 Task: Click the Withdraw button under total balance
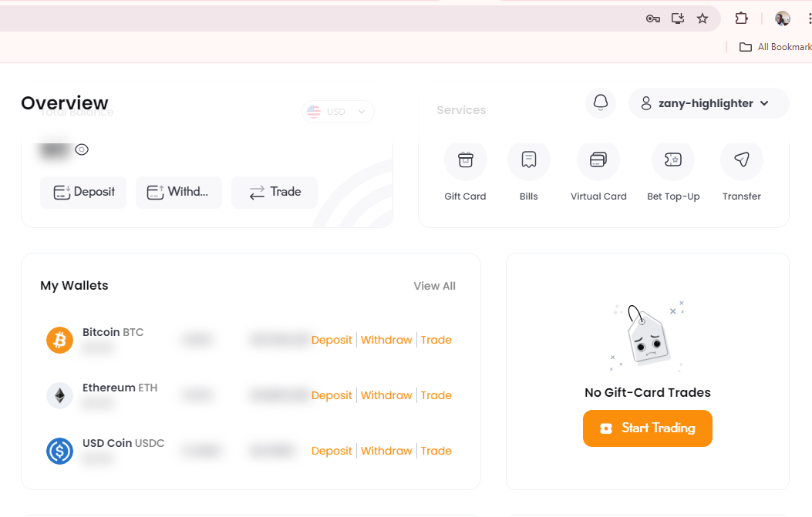coord(179,192)
